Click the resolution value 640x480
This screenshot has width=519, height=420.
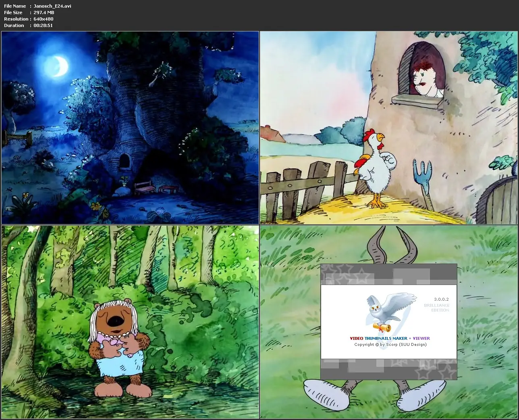pos(44,19)
